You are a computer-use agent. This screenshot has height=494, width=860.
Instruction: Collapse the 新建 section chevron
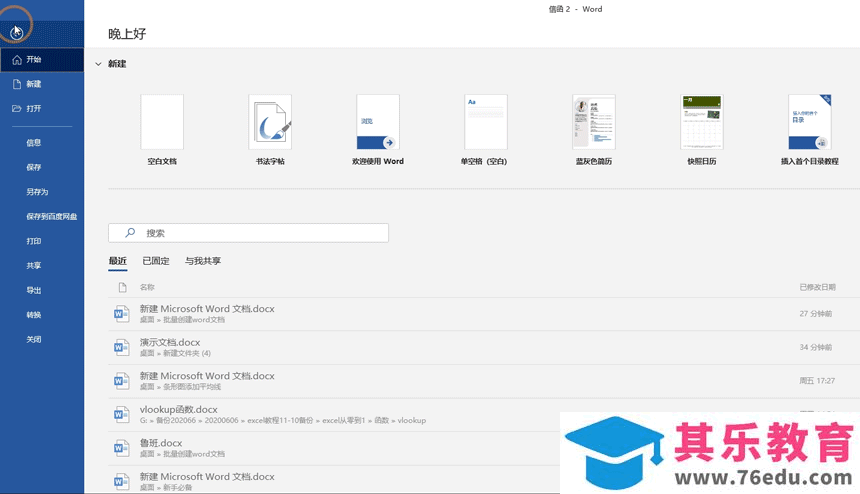pos(98,64)
